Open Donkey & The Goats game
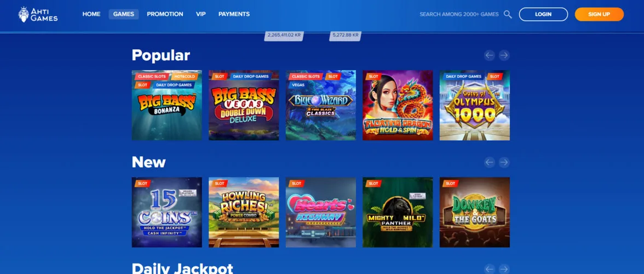644x274 pixels. click(474, 213)
